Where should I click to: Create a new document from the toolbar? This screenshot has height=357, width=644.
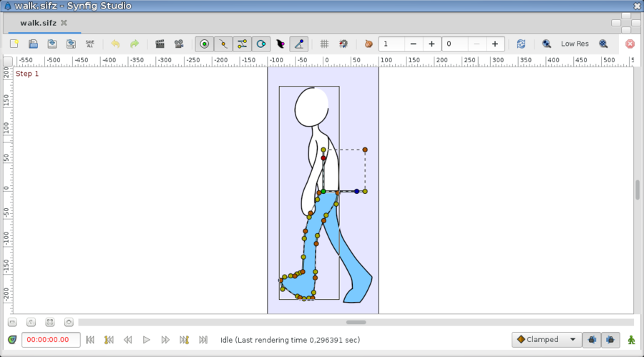click(x=14, y=44)
